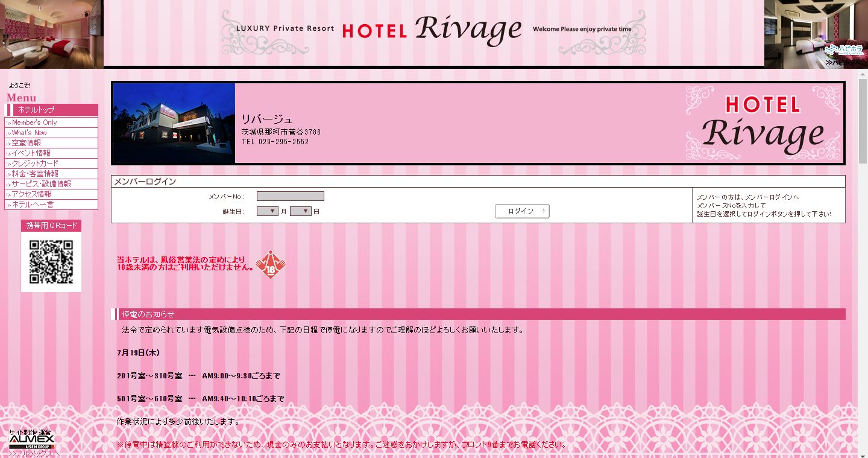Click the 201号室～310号室 outage line
The height and width of the screenshot is (458, 868).
(x=198, y=375)
